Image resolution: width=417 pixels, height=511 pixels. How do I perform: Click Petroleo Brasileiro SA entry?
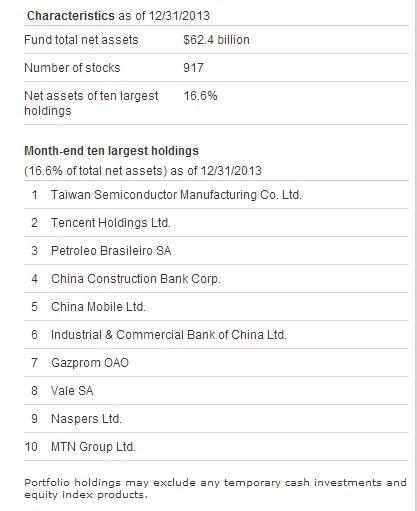pyautogui.click(x=111, y=251)
